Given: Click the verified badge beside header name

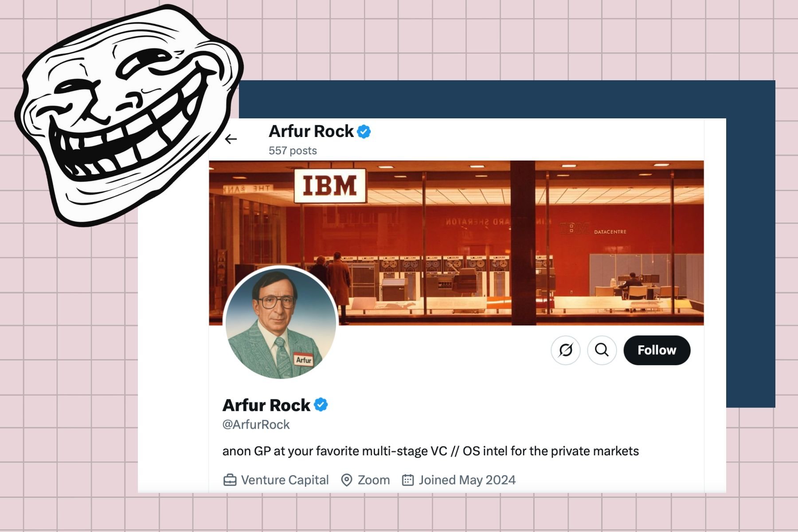Looking at the screenshot, I should click(364, 132).
